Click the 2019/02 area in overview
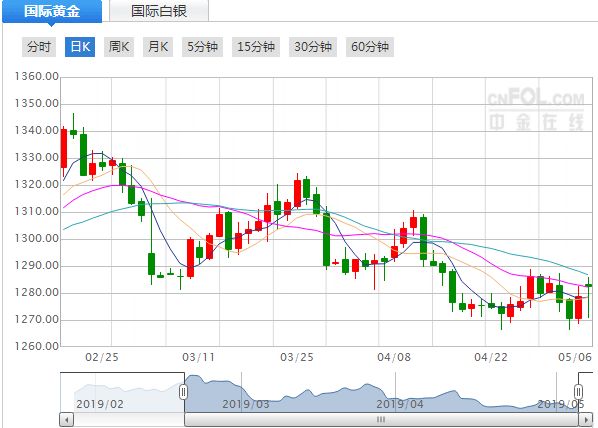This screenshot has width=598, height=428. pyautogui.click(x=100, y=404)
